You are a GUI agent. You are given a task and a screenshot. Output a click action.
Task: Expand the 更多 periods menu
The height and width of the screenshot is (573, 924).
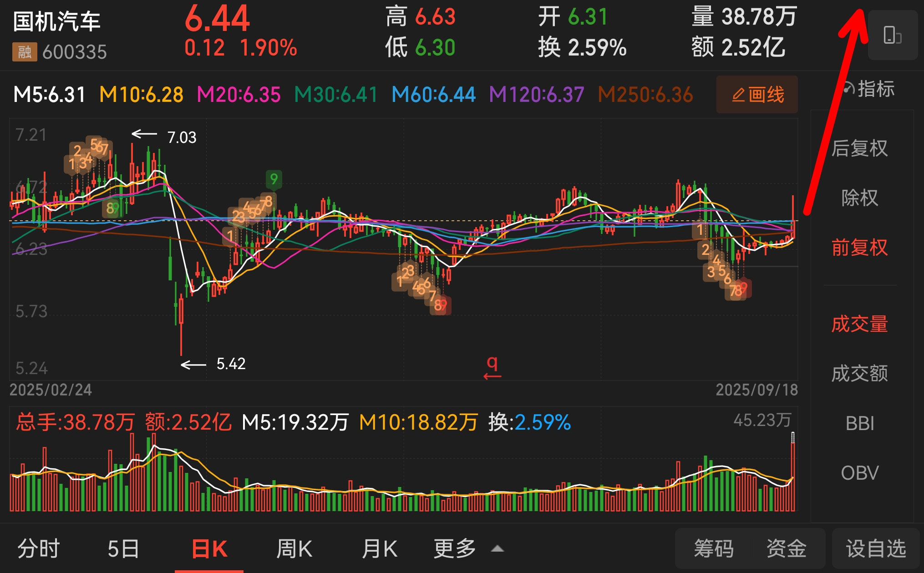coord(468,548)
